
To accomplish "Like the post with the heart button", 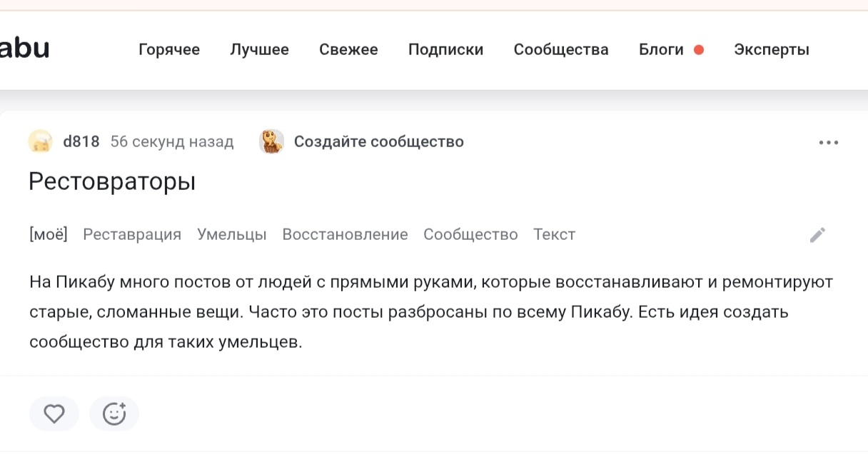I will click(x=54, y=413).
